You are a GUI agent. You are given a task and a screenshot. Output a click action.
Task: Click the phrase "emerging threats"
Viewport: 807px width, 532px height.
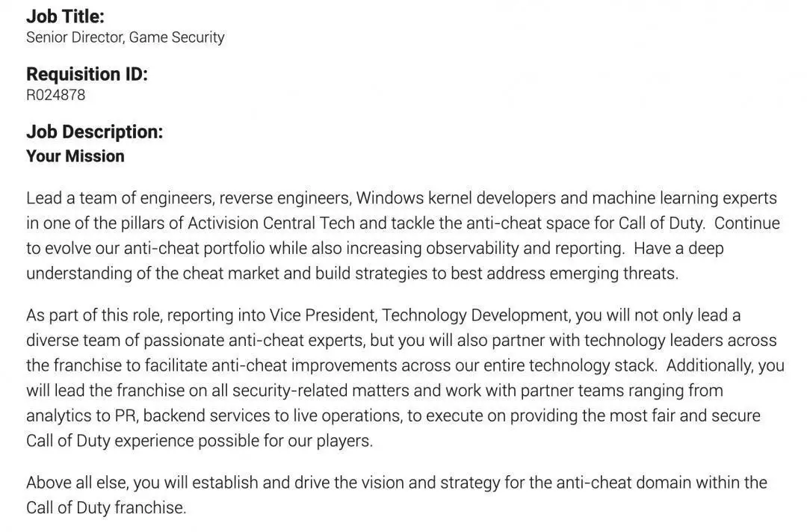pyautogui.click(x=613, y=273)
